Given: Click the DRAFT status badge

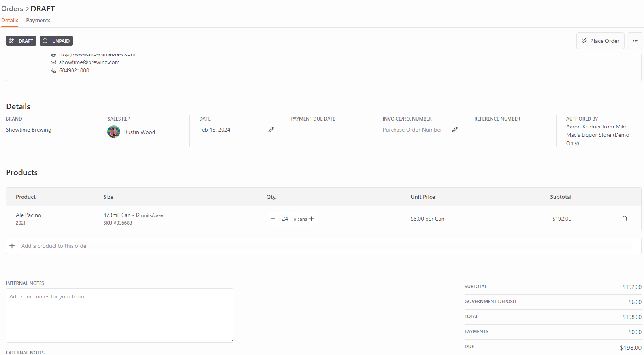Looking at the screenshot, I should pyautogui.click(x=21, y=41).
